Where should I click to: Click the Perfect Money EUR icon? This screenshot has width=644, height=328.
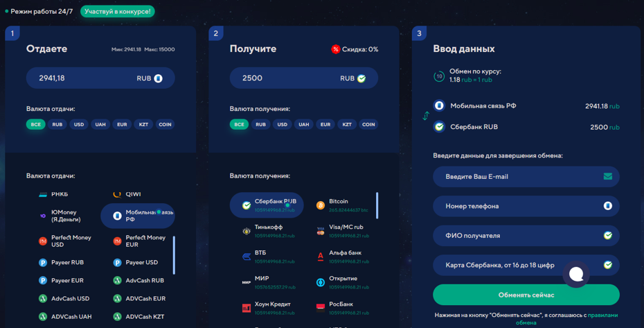tap(117, 241)
